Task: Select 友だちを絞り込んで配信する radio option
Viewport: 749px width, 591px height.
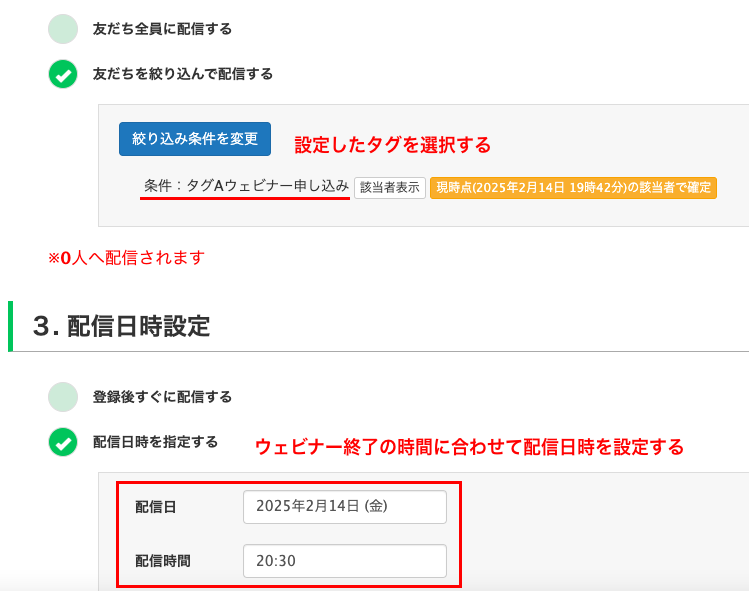Action: pos(63,74)
